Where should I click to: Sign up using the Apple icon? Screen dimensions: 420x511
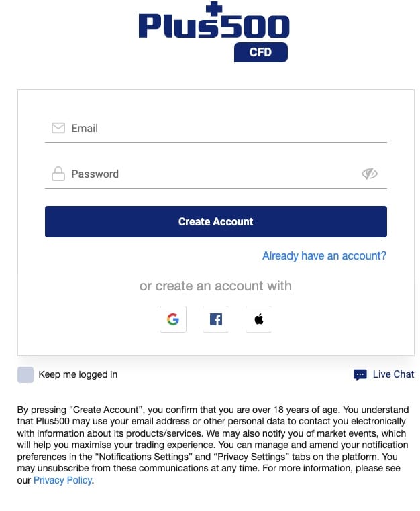coord(259,319)
